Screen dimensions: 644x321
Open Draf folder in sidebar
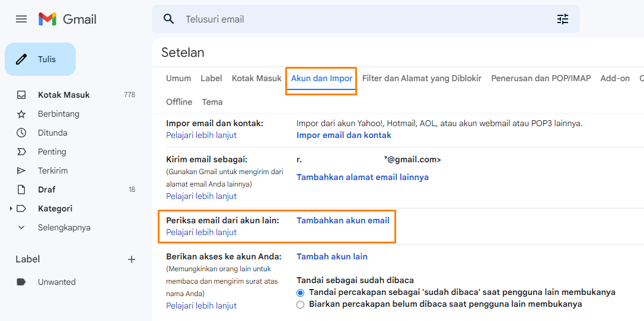coord(46,190)
